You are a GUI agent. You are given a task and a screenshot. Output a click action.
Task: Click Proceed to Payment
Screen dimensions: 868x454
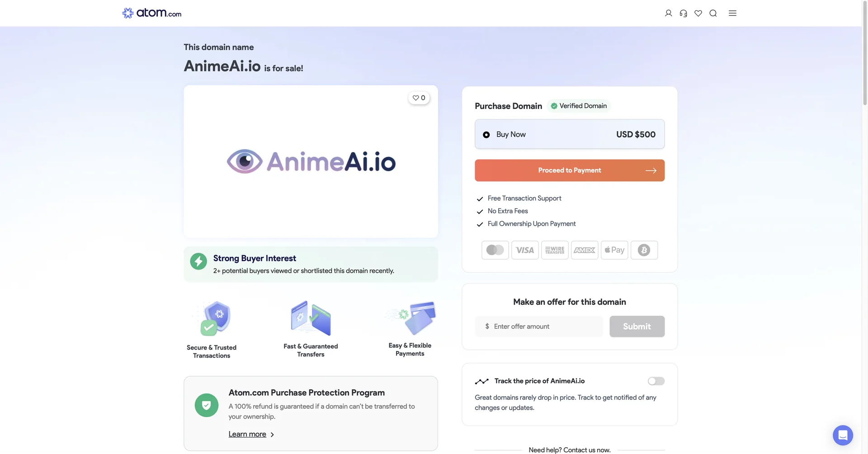[x=569, y=170]
